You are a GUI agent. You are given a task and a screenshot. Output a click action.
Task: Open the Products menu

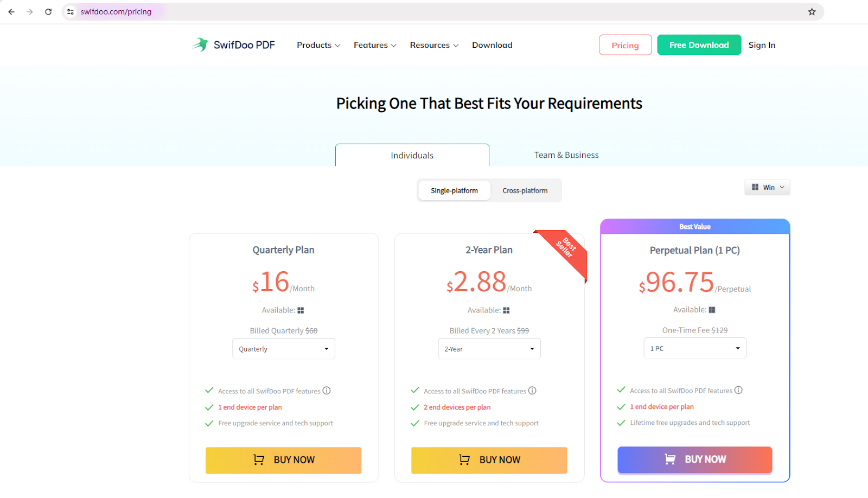coord(318,45)
